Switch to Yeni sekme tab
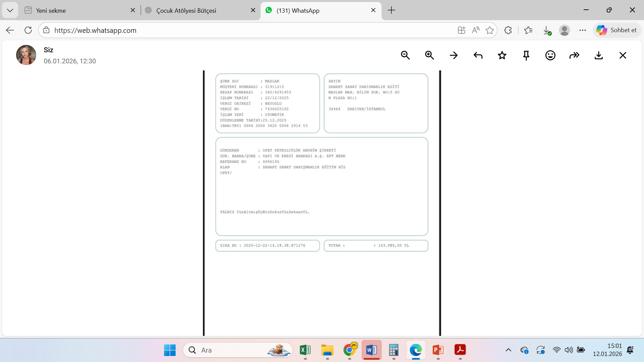This screenshot has height=362, width=644. (80, 10)
